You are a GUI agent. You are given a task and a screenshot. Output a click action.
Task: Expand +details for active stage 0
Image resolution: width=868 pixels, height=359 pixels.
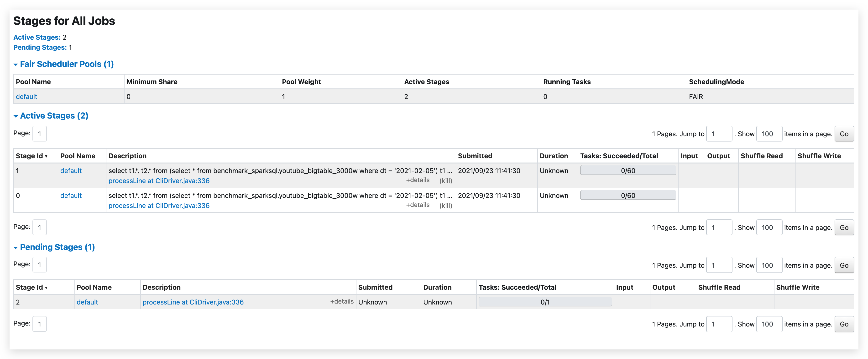418,205
